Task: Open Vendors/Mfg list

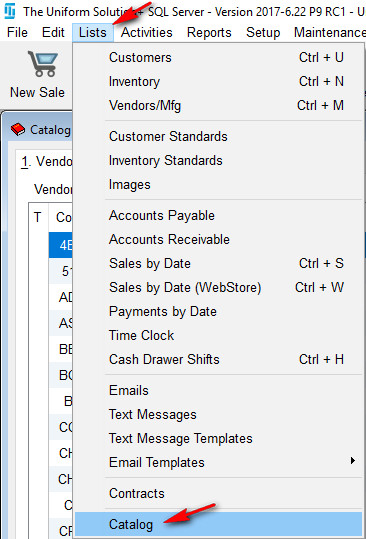Action: [218, 106]
